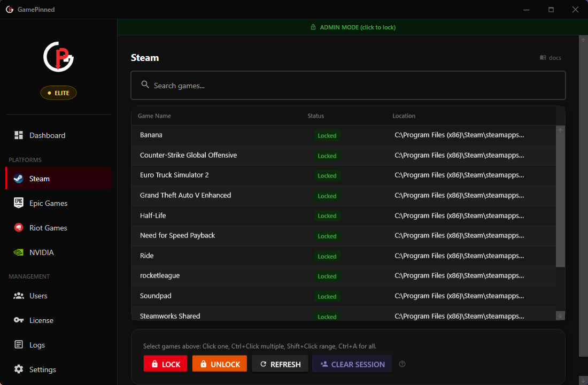Image resolution: width=588 pixels, height=385 pixels.
Task: Open the License page
Action: point(58,320)
